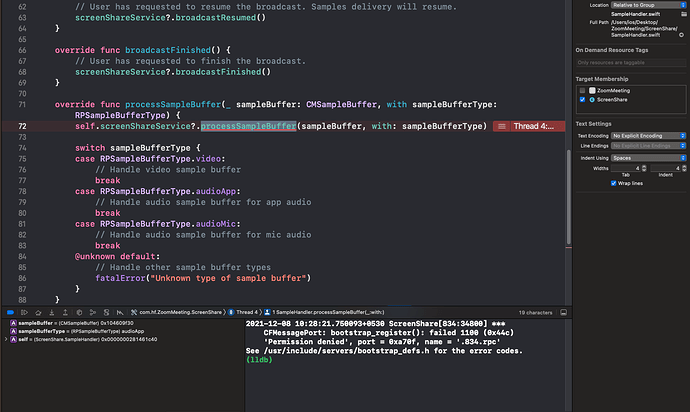Open Debug View Hierarchy icon
690x412 pixels.
point(79,313)
